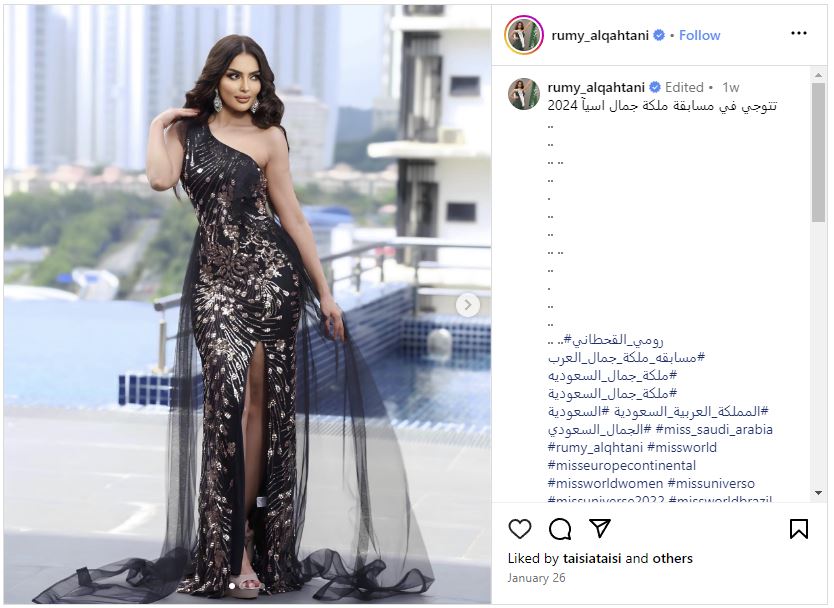
Task: Click the verified badge in header
Action: 658,35
